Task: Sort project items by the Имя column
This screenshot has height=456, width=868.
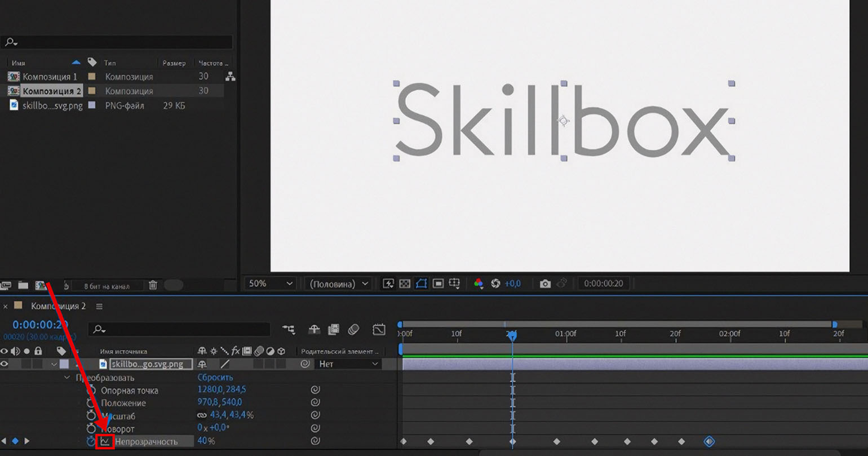Action: (x=19, y=63)
